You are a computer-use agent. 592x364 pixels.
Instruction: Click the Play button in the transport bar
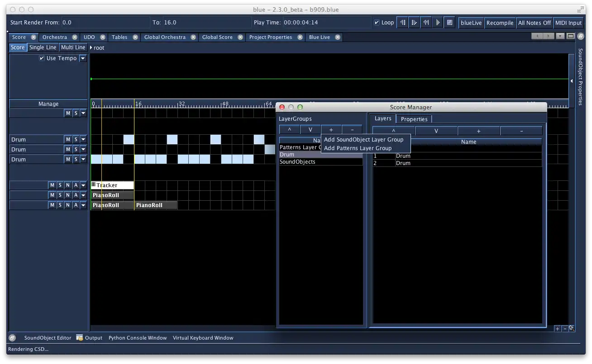tap(438, 23)
